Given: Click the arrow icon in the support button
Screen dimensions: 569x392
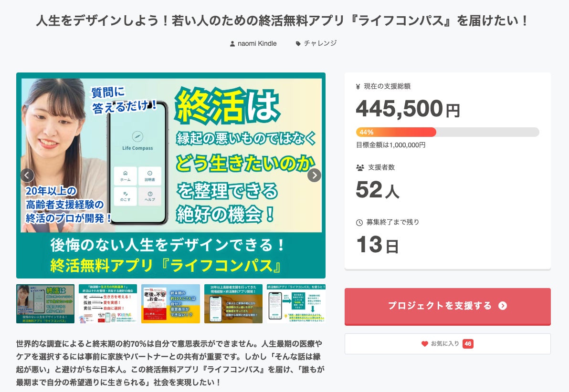Looking at the screenshot, I should pos(502,306).
